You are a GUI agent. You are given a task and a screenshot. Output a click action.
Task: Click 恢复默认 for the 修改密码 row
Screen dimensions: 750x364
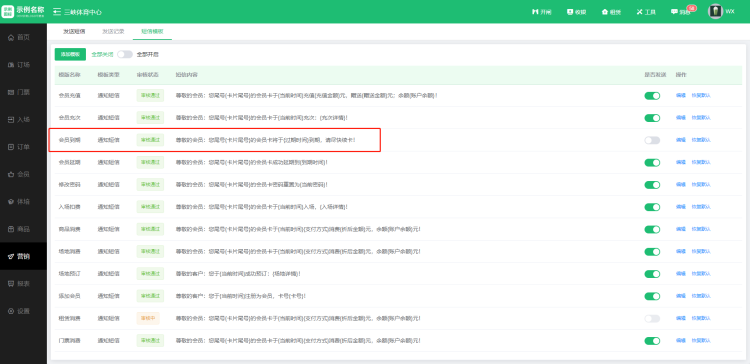coord(701,185)
